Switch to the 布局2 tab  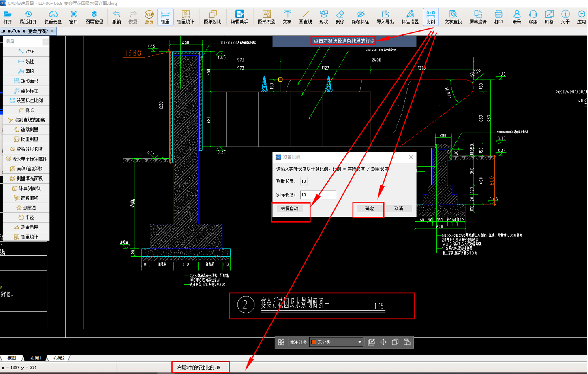59,358
